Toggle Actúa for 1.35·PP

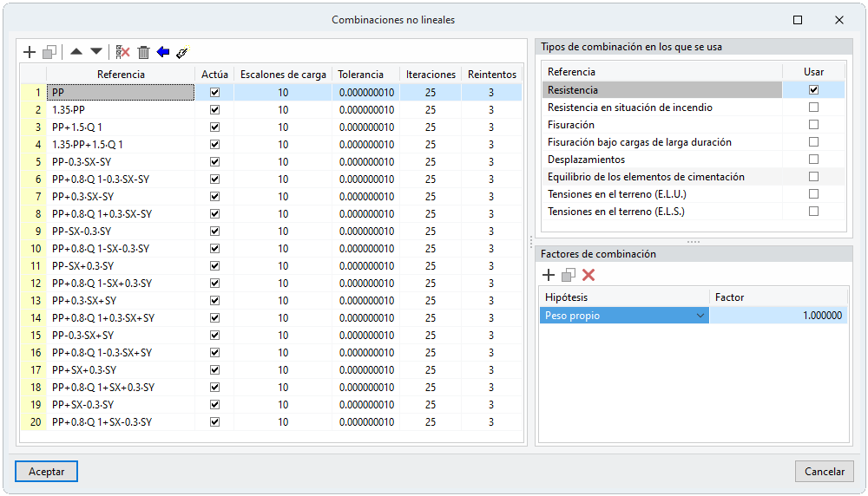(x=214, y=109)
